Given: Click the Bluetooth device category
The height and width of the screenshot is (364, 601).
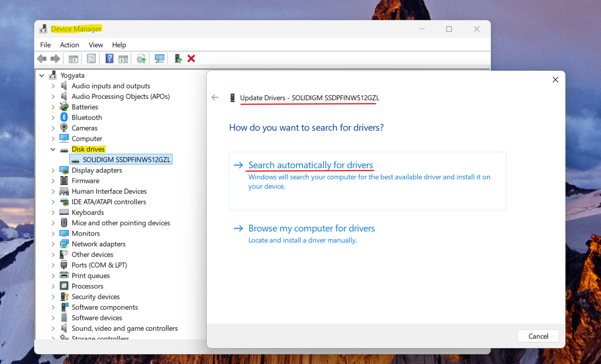Looking at the screenshot, I should (x=86, y=117).
